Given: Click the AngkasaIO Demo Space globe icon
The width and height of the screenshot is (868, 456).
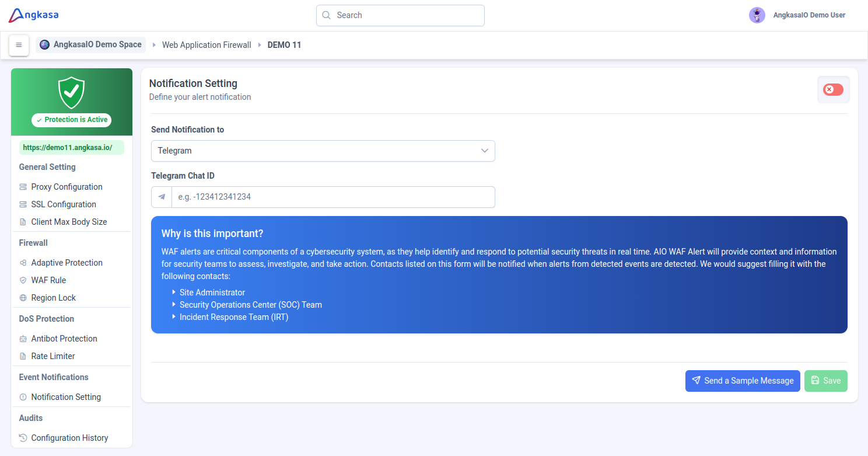Looking at the screenshot, I should (x=45, y=45).
